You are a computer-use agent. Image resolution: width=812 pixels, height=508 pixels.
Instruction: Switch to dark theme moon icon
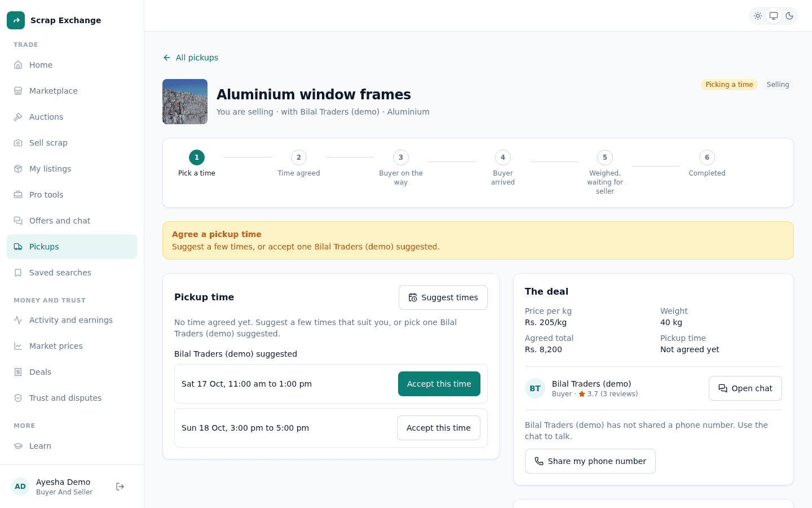[789, 16]
